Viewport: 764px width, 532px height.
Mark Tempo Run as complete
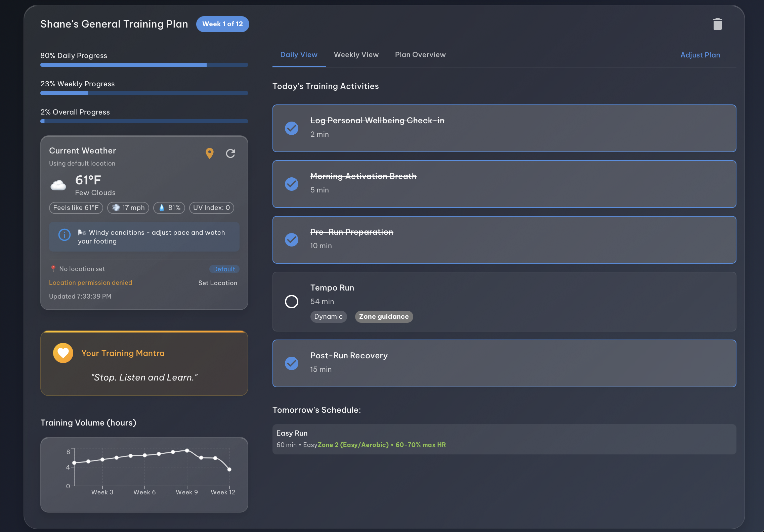292,302
